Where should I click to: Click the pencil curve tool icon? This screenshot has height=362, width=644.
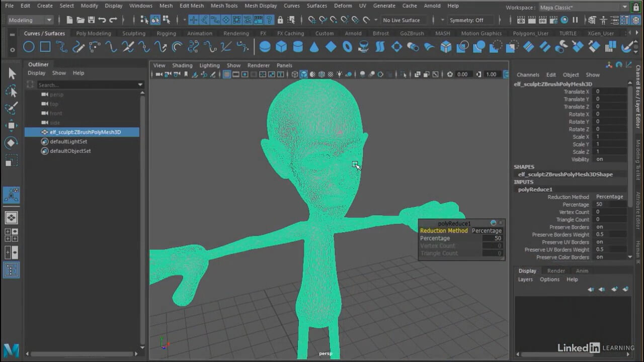pyautogui.click(x=78, y=47)
